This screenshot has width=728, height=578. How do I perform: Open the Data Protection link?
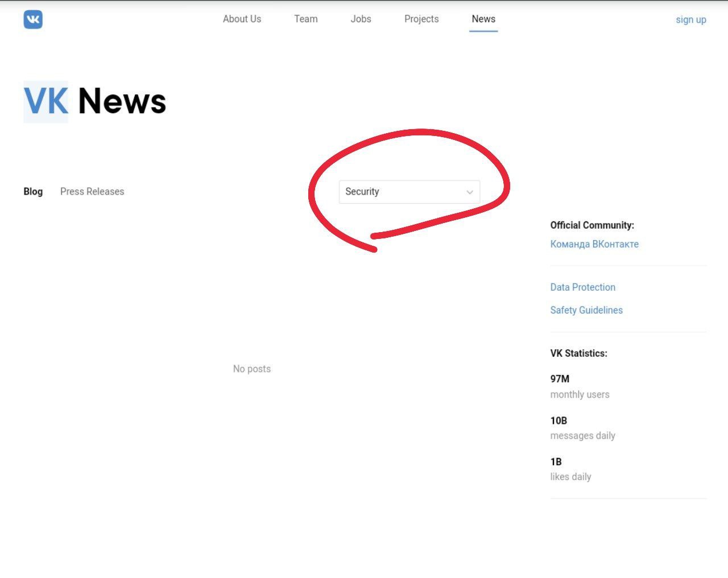tap(582, 287)
